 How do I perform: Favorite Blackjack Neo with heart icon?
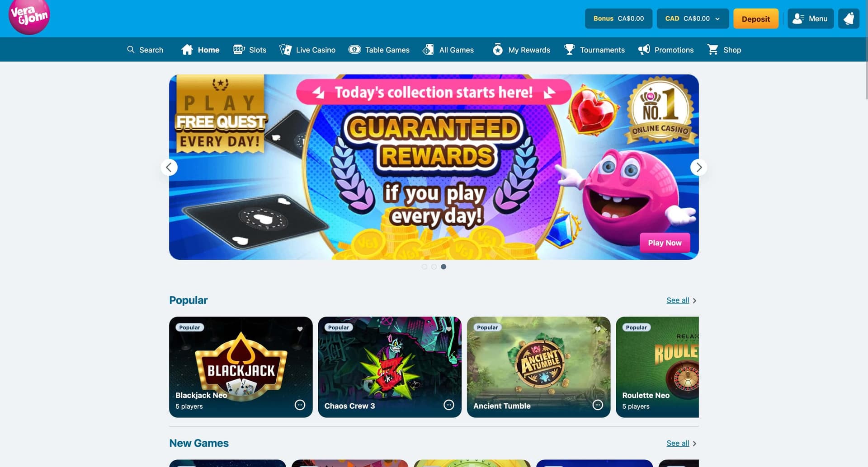tap(300, 329)
